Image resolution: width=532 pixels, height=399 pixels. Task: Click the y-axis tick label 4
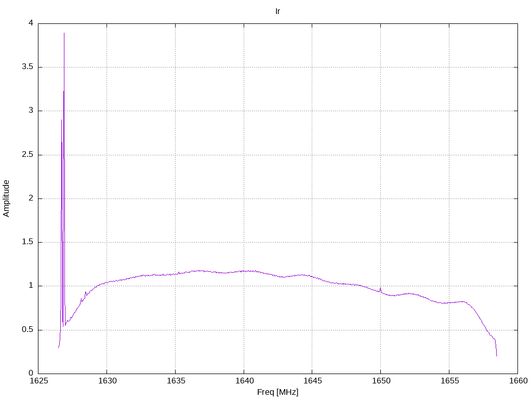pos(31,23)
